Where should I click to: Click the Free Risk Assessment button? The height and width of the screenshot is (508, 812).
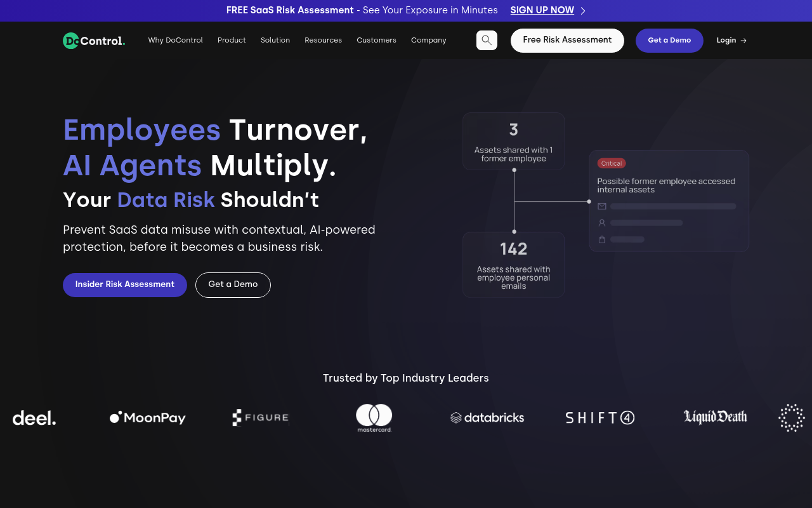[567, 40]
